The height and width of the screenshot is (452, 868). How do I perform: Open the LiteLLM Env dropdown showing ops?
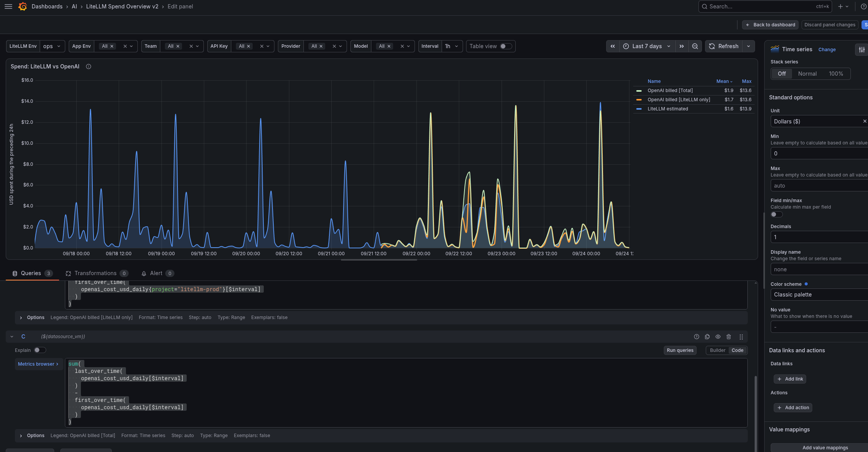pos(52,46)
